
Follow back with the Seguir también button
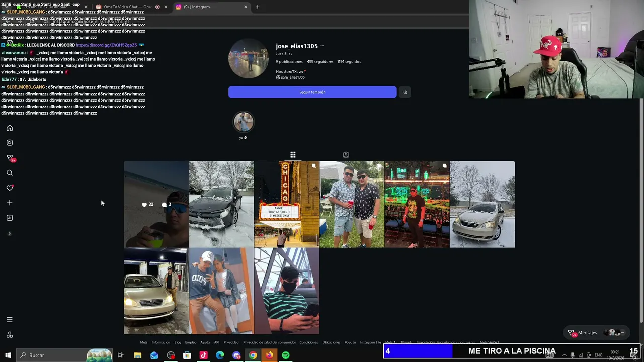[x=312, y=92]
